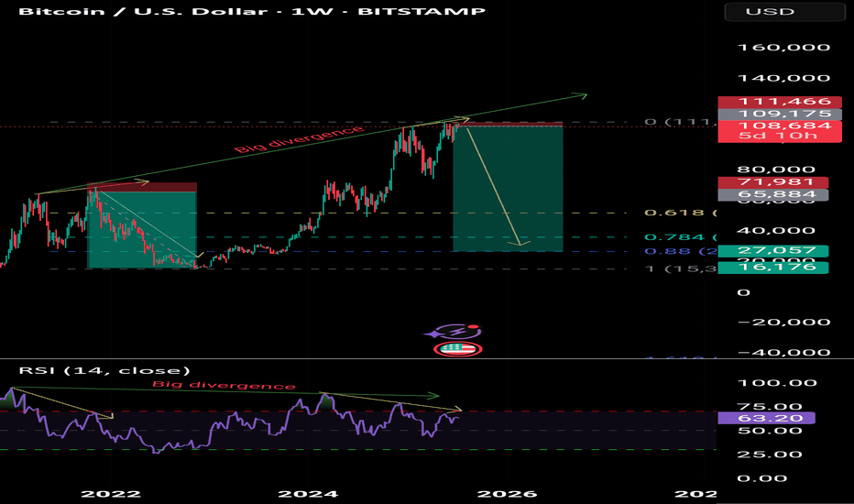This screenshot has height=504, width=854.
Task: Click the 1 (15,3 Fibonacci level label
Action: tap(681, 268)
